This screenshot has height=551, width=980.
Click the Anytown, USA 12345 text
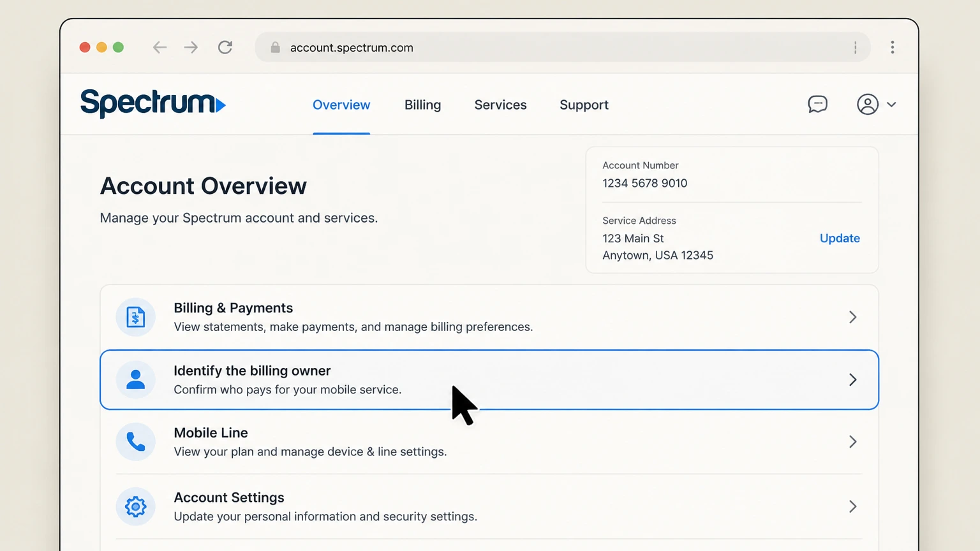click(658, 255)
